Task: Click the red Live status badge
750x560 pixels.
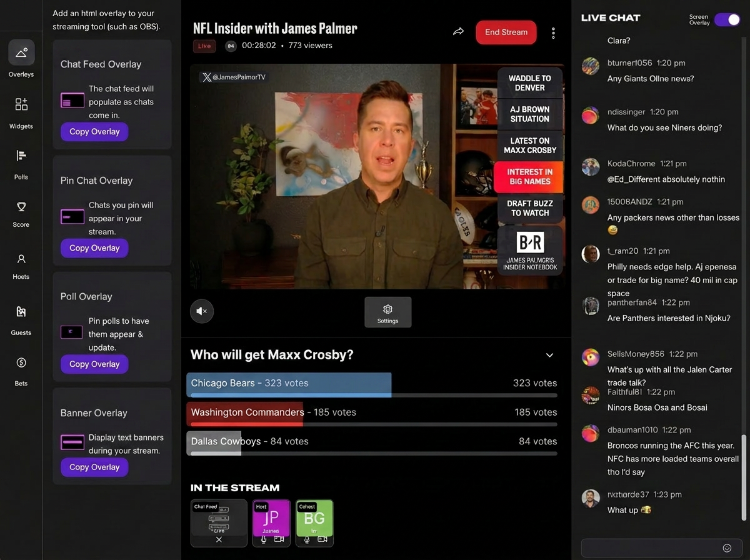Action: 204,46
